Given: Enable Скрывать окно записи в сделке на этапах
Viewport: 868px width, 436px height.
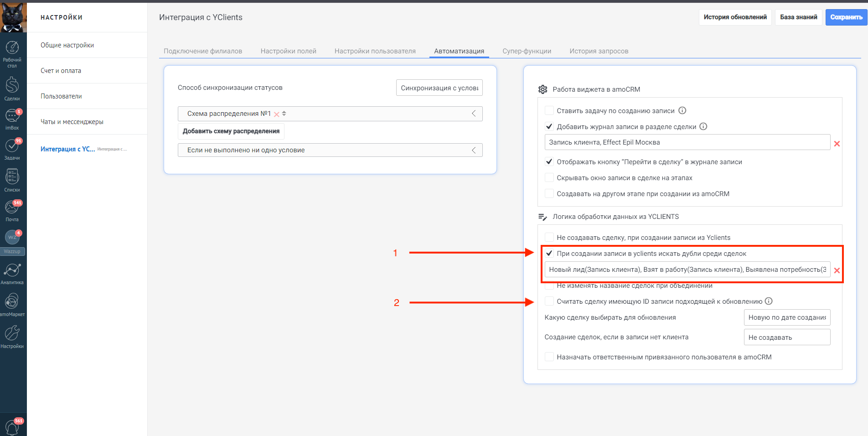Looking at the screenshot, I should pos(549,177).
